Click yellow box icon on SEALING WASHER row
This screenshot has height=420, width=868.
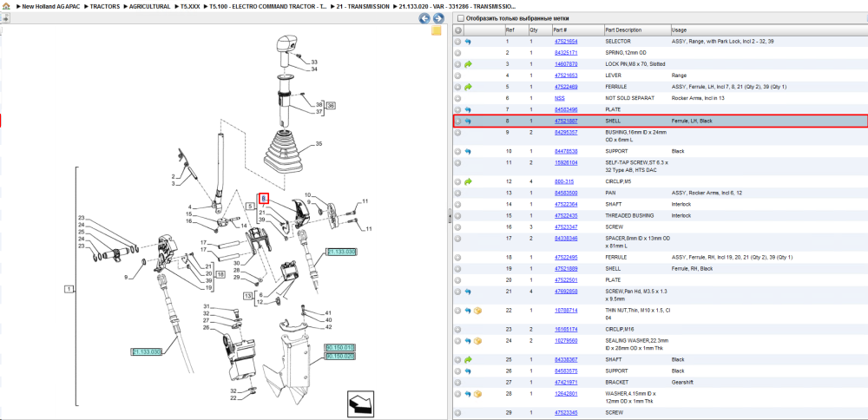477,341
